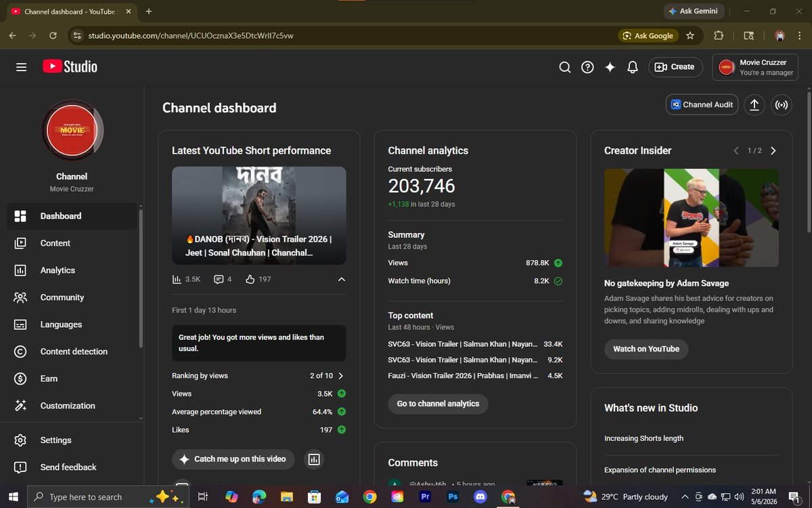Viewport: 812px width, 508px height.
Task: Go back with browser back arrow
Action: pos(12,35)
